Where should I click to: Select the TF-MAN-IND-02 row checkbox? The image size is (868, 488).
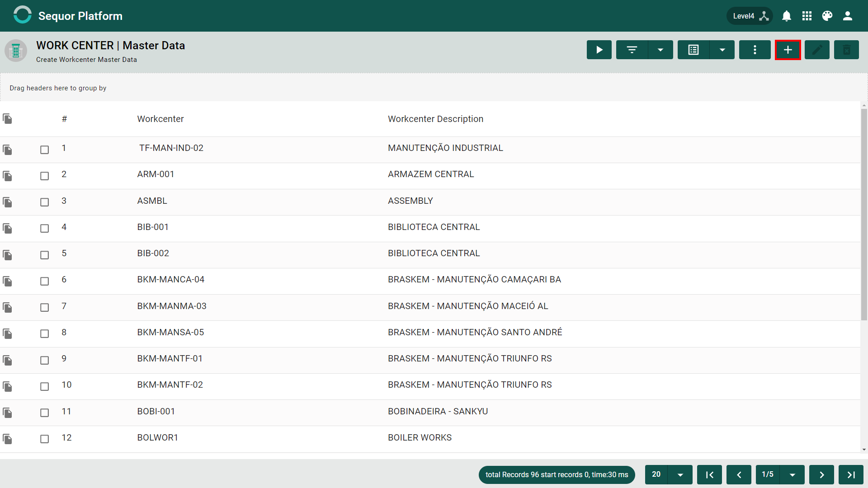tap(44, 150)
